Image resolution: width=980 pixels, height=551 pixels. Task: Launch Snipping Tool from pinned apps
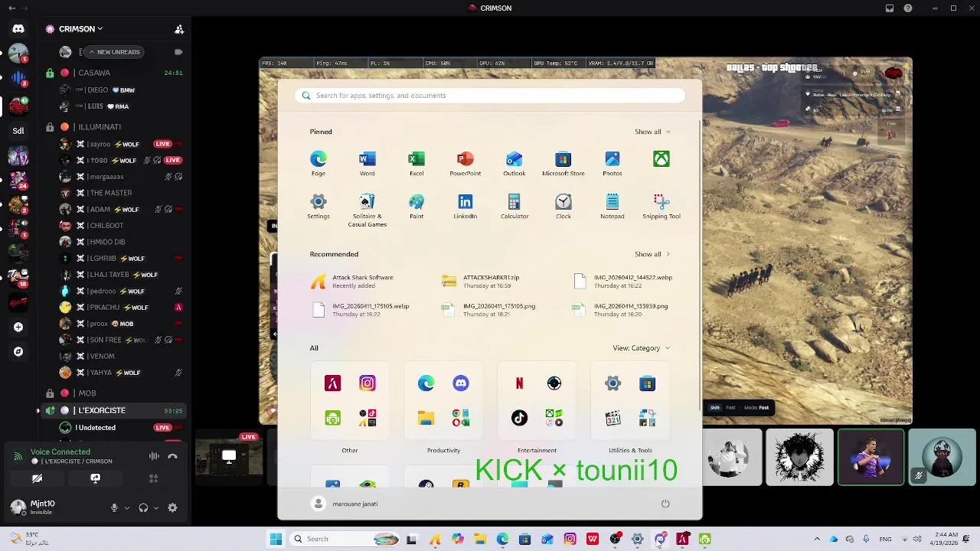click(x=661, y=206)
